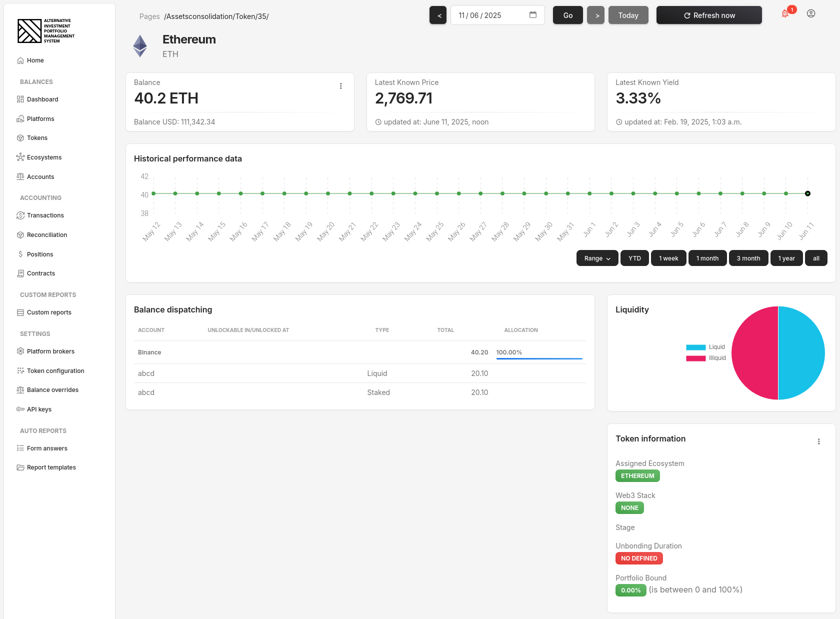Viewport: 840px width, 619px height.
Task: Select the 1 month range button
Action: coord(707,258)
